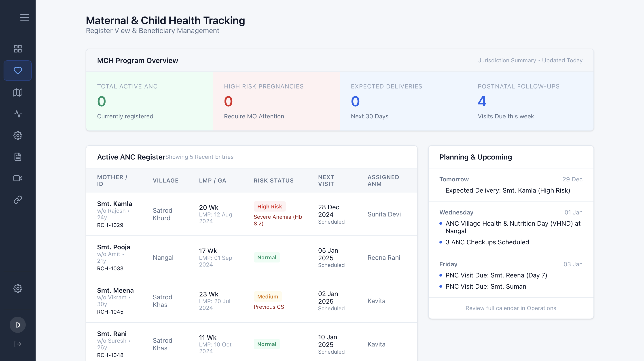The width and height of the screenshot is (644, 361).
Task: Click Expected Delivery: Smt. Kamla entry
Action: (x=508, y=190)
